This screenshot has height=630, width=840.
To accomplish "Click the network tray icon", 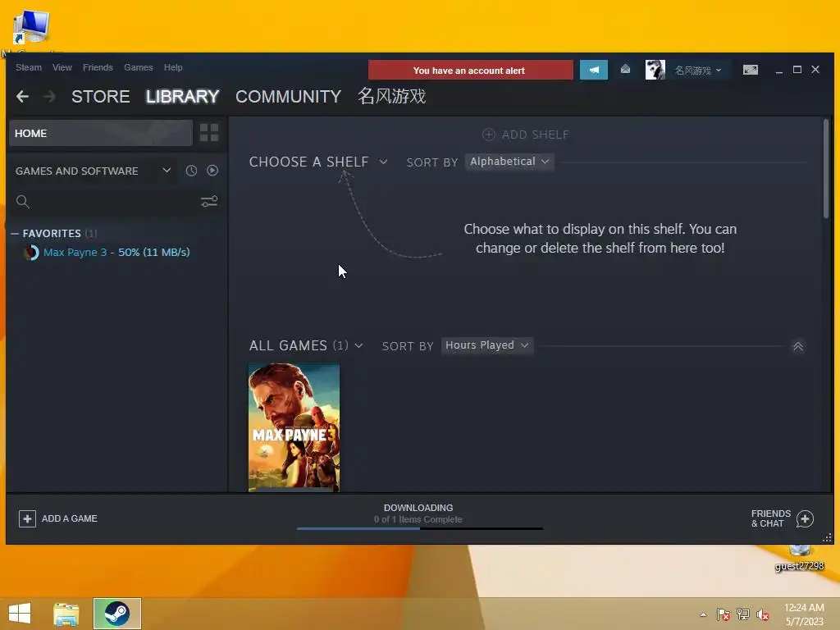I will (x=743, y=614).
